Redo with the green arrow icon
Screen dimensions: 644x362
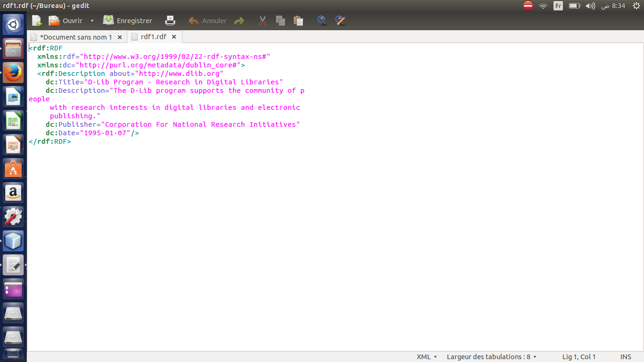click(x=239, y=21)
